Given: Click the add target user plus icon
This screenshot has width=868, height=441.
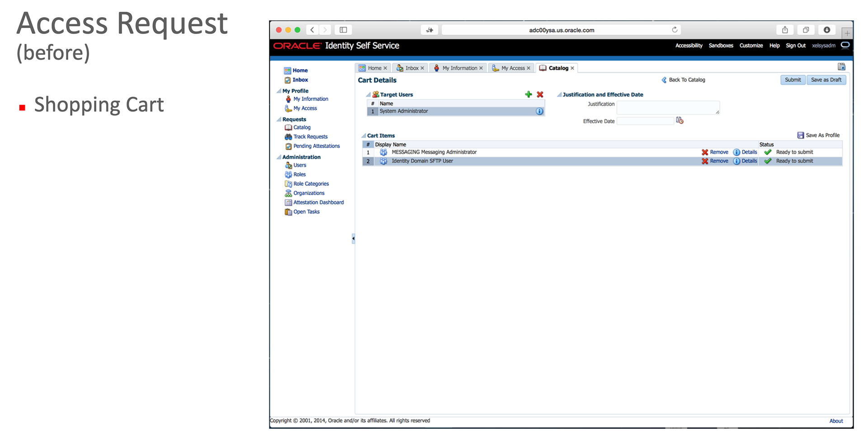Looking at the screenshot, I should 528,95.
